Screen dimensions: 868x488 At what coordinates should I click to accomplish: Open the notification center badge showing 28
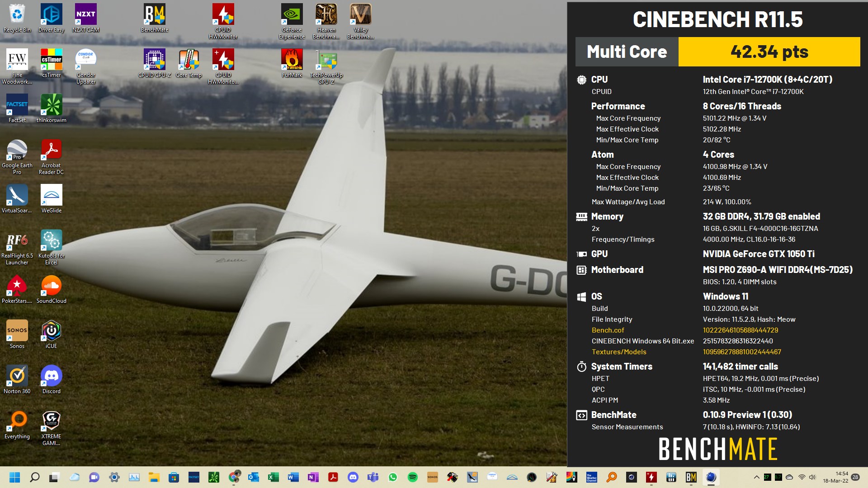[x=855, y=477]
